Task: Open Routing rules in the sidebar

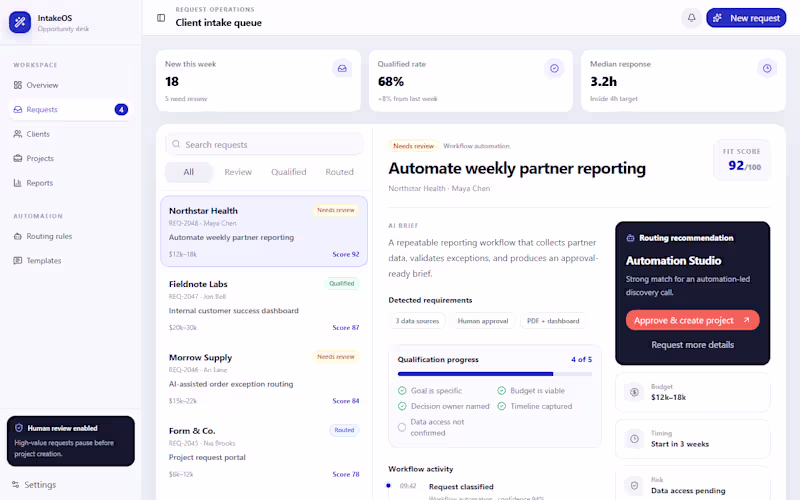Action: click(70, 236)
